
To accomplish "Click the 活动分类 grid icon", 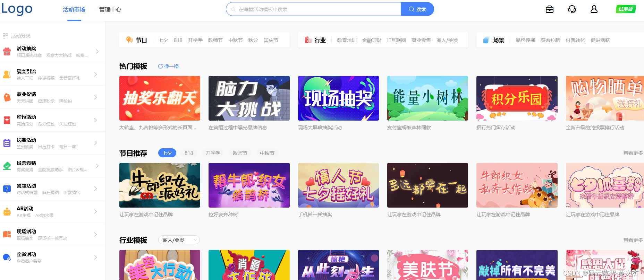I will 5,36.
